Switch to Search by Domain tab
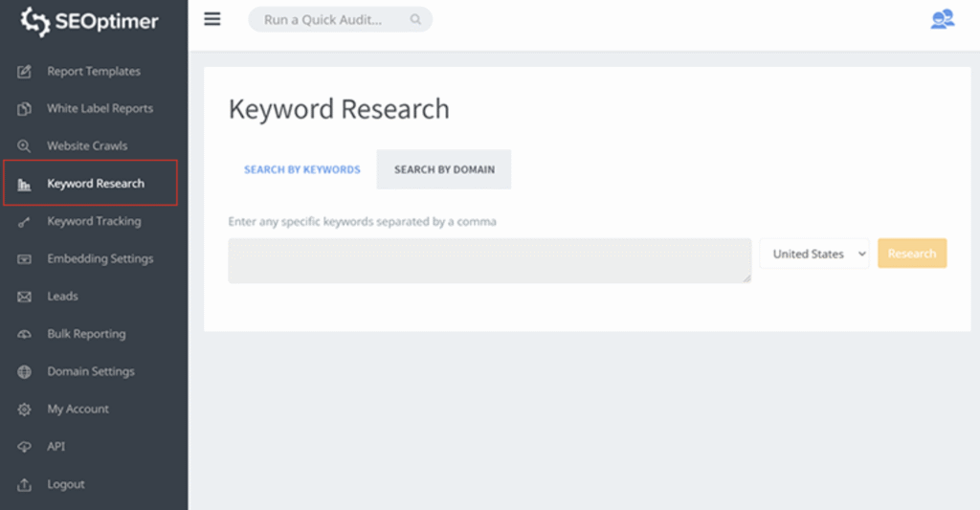Viewport: 980px width, 510px height. tap(444, 169)
